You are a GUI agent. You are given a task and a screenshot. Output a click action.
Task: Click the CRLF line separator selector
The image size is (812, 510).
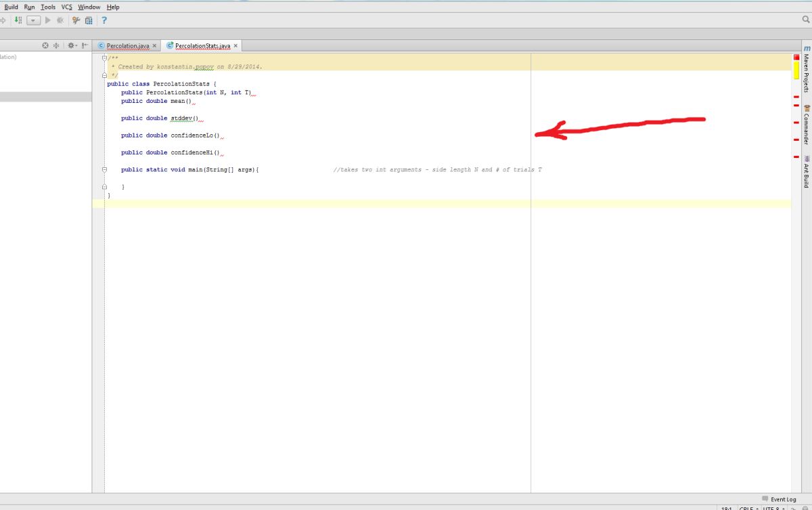[748, 508]
